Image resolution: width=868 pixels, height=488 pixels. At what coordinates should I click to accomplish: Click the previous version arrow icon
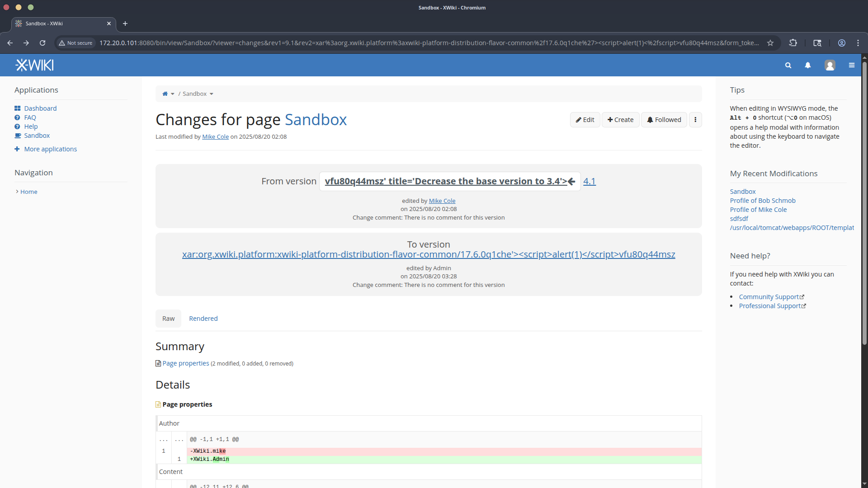click(571, 182)
